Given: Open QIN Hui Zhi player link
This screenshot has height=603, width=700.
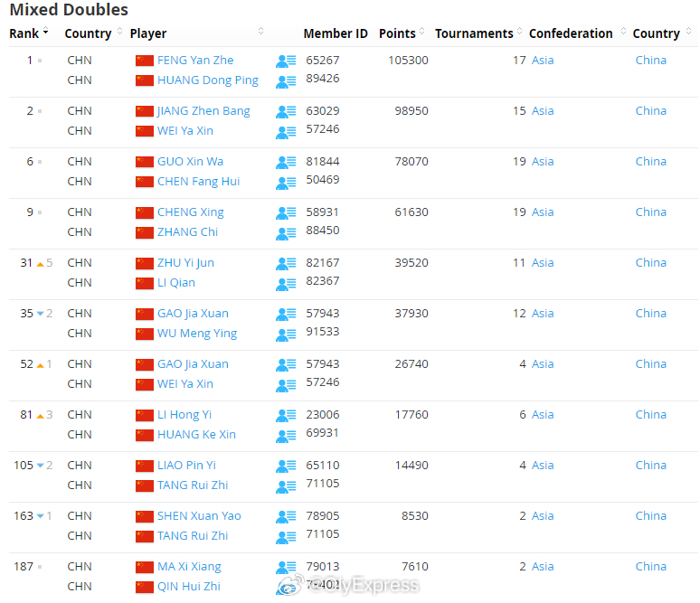Looking at the screenshot, I should click(189, 587).
